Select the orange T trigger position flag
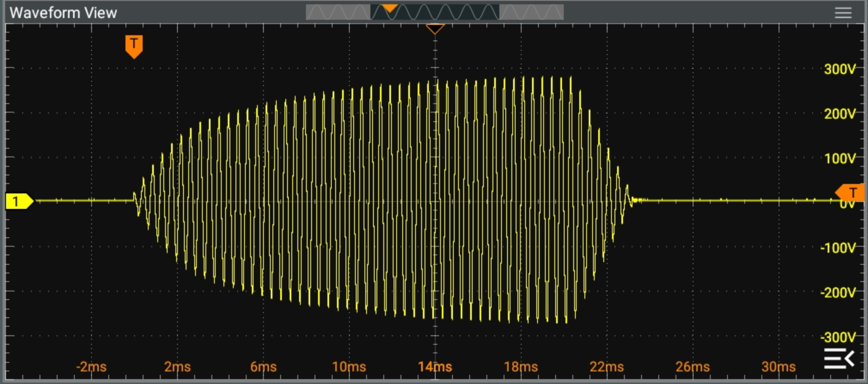 pyautogui.click(x=133, y=45)
